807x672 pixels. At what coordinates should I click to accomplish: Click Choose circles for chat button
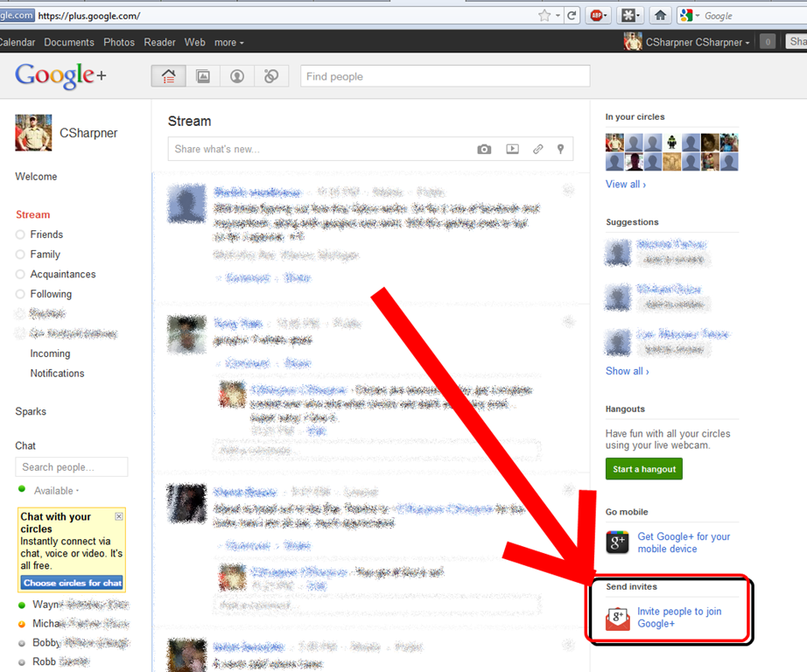[72, 583]
